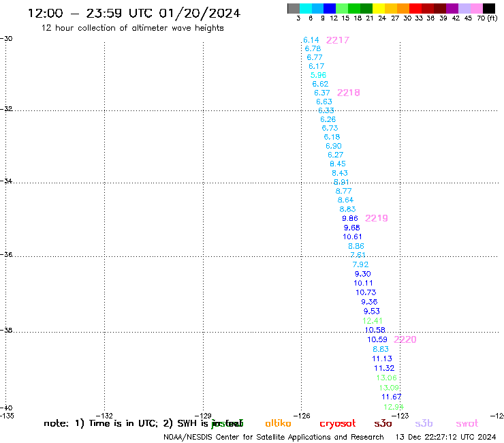This screenshot has width=504, height=443.
Task: Click subtitle '12 hour collection of altimeter wave heights'
Action: (132, 29)
